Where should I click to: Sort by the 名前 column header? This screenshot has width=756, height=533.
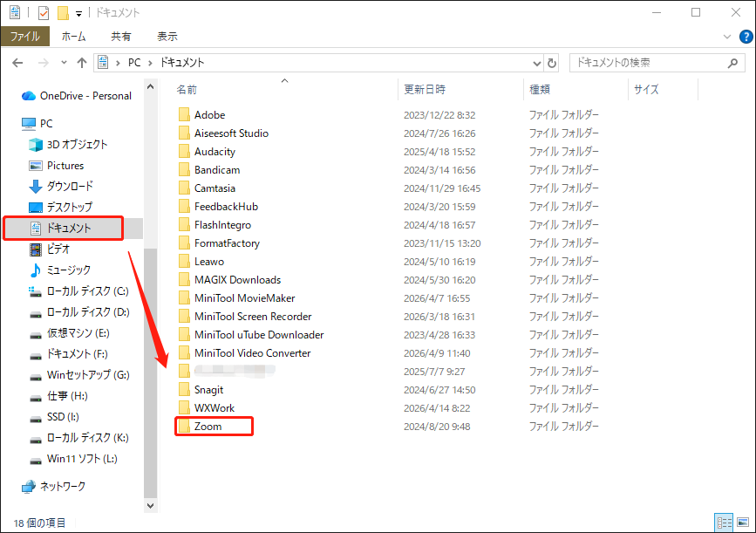[187, 90]
